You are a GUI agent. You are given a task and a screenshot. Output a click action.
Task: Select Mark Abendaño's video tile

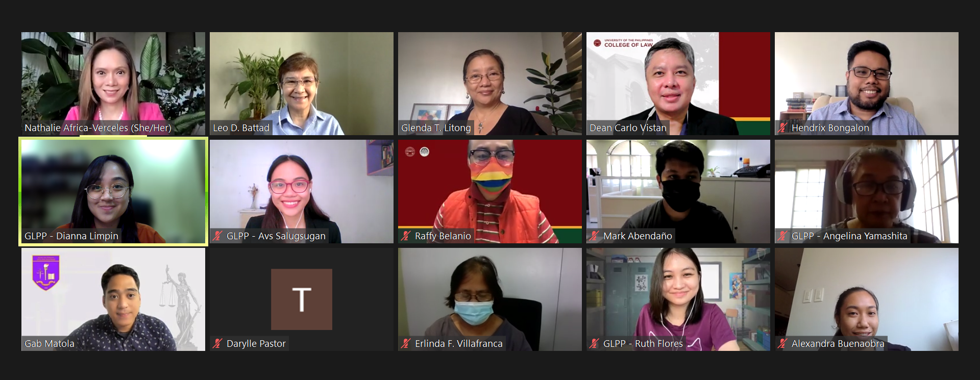pos(678,192)
